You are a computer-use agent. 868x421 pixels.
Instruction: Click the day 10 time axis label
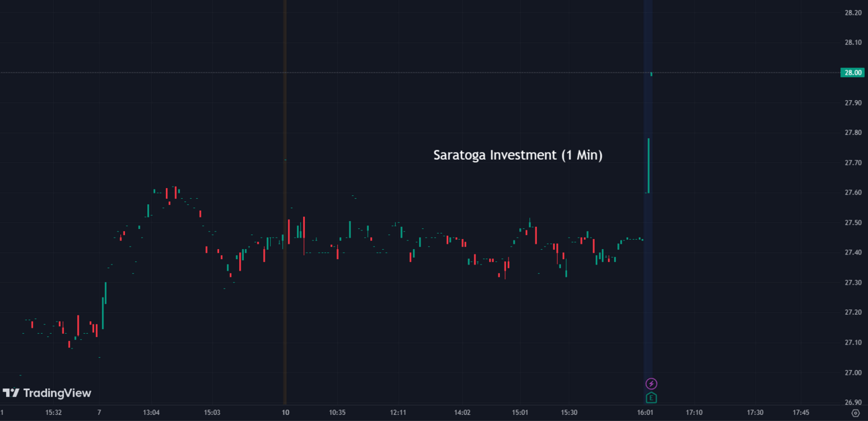click(x=286, y=412)
